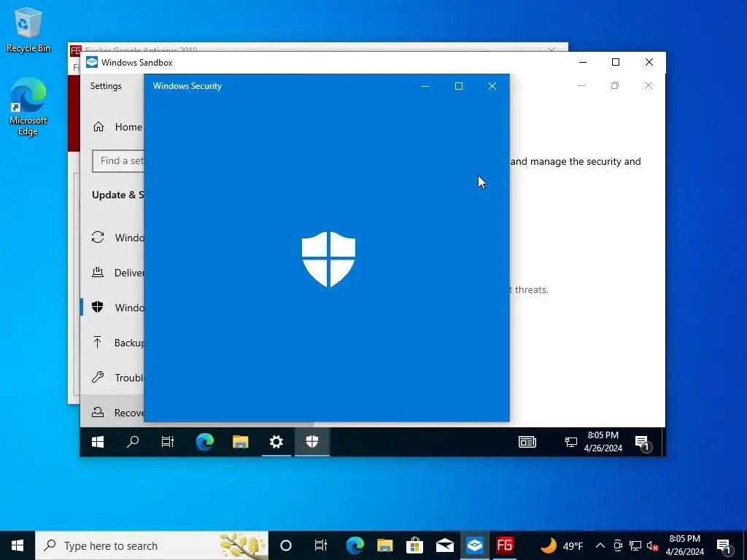Click the Windows Sandbox title bar icon

92,63
